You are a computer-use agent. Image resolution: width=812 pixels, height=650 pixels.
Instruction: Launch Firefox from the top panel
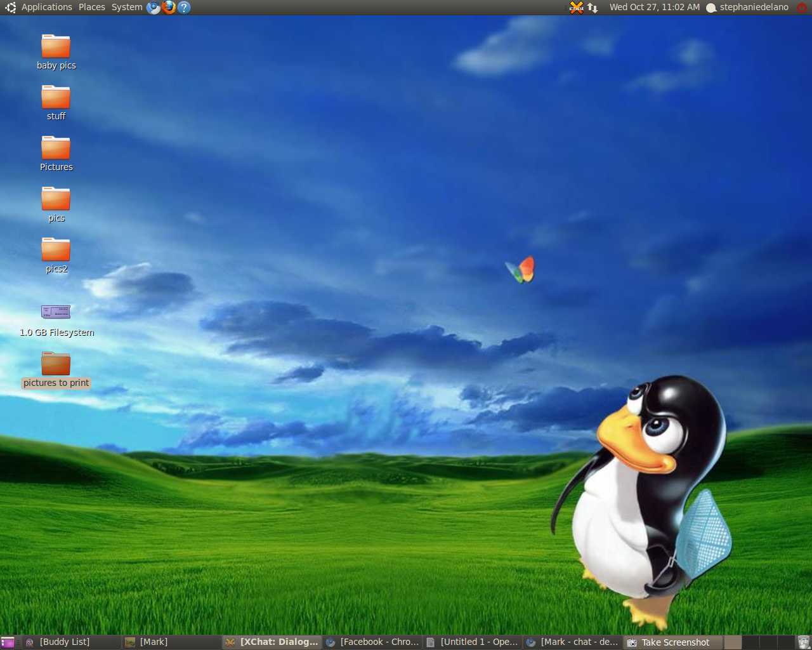pos(169,8)
